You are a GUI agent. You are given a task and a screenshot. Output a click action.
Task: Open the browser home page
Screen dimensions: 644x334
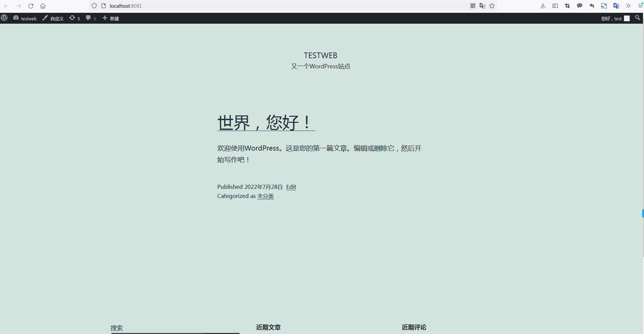point(43,6)
